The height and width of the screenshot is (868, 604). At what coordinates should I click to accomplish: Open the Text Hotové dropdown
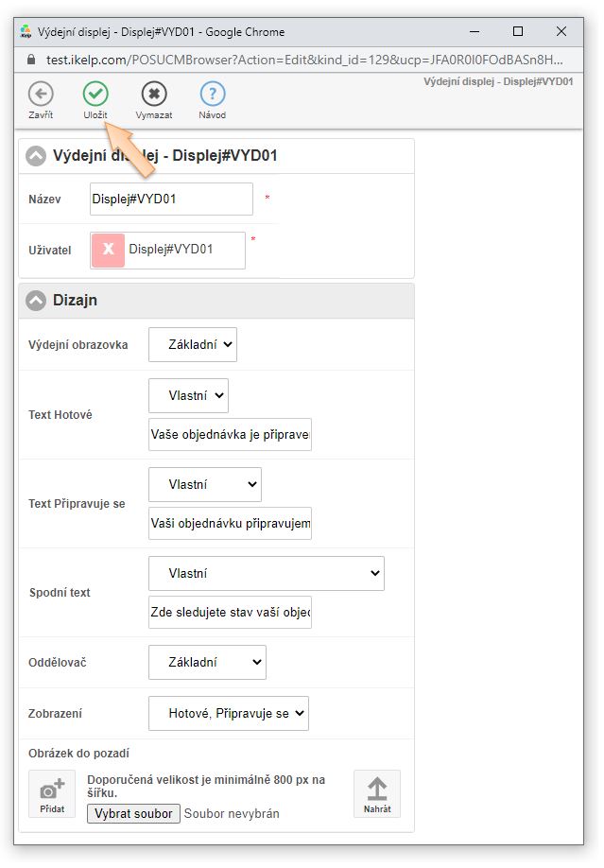[x=188, y=396]
